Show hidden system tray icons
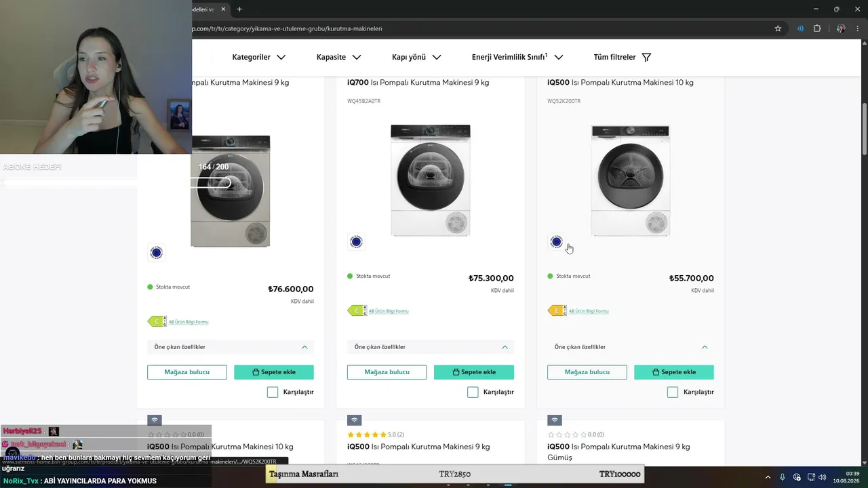The width and height of the screenshot is (868, 488). pyautogui.click(x=768, y=477)
